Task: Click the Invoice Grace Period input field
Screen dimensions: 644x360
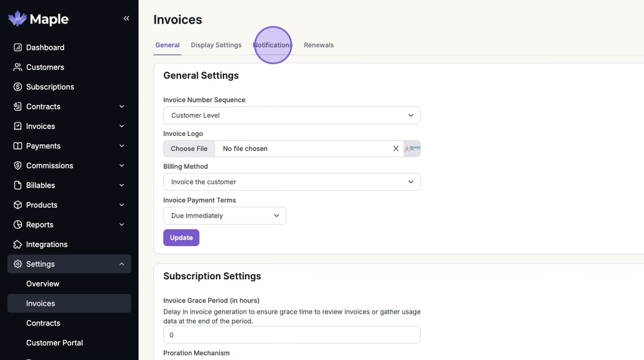Action: pos(291,335)
